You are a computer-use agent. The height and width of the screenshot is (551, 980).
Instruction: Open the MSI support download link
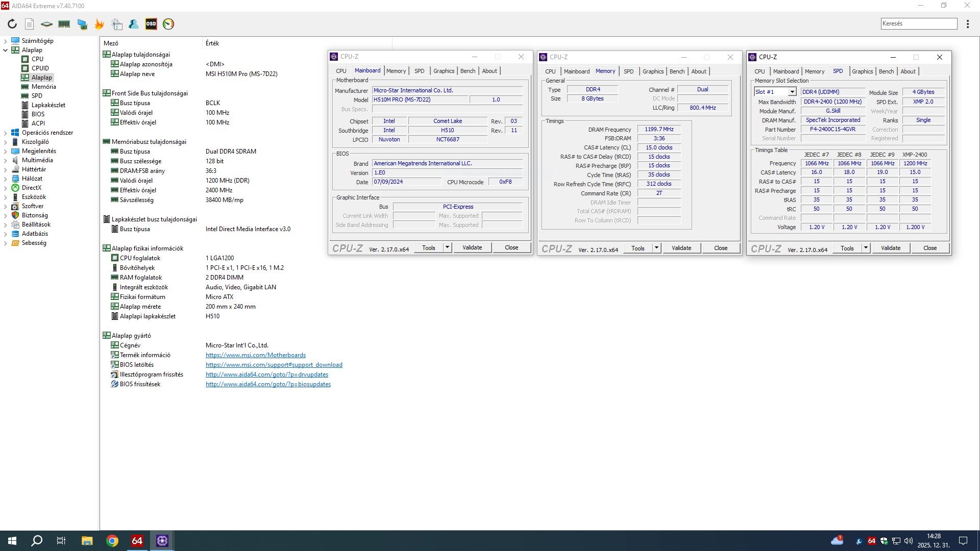coord(274,365)
